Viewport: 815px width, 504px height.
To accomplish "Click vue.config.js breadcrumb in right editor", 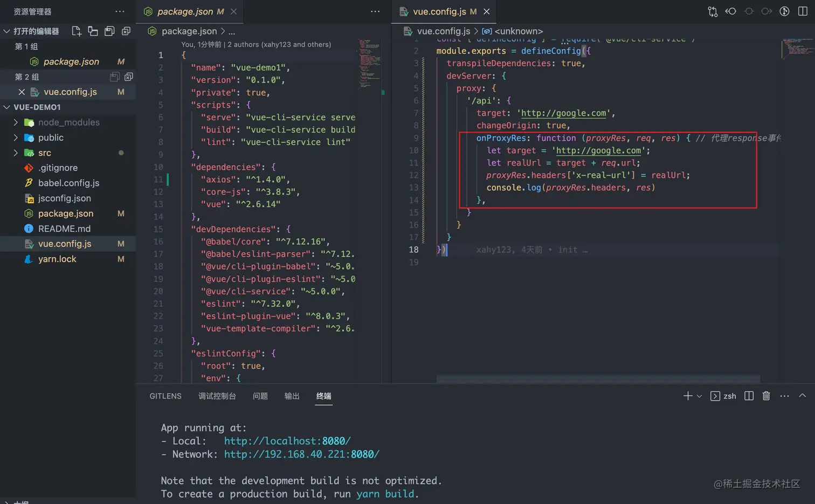I will pyautogui.click(x=444, y=31).
